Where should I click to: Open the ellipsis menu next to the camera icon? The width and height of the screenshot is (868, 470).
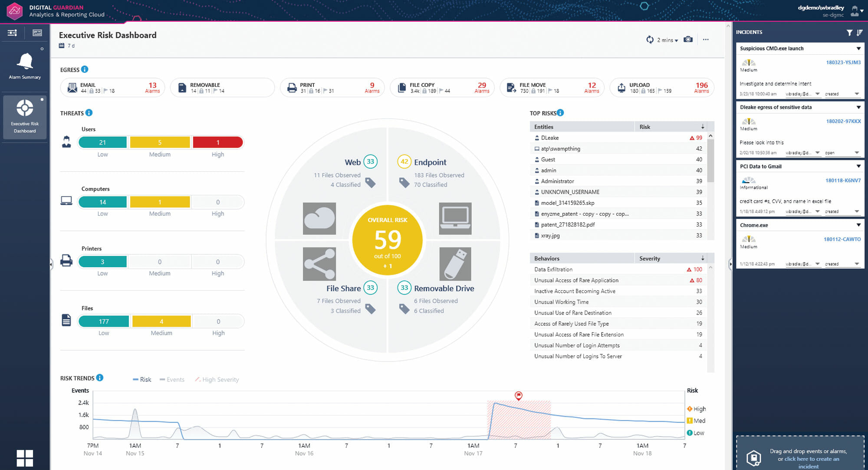click(706, 39)
